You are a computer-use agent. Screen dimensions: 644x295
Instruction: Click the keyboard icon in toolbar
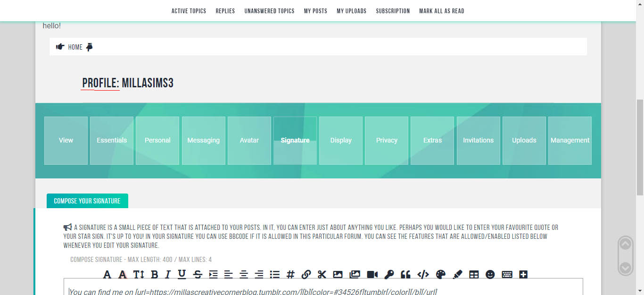[507, 274]
